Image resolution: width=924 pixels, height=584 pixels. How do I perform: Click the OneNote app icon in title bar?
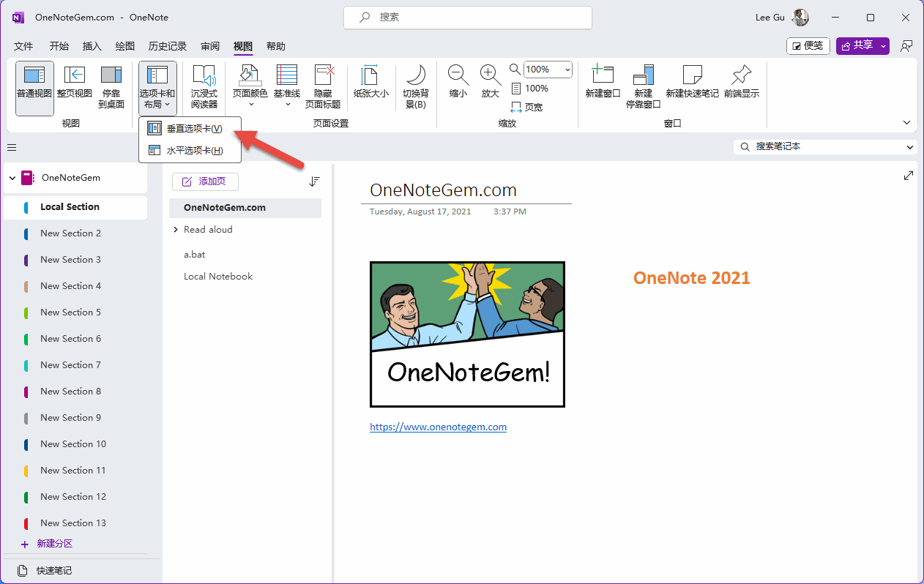(18, 17)
